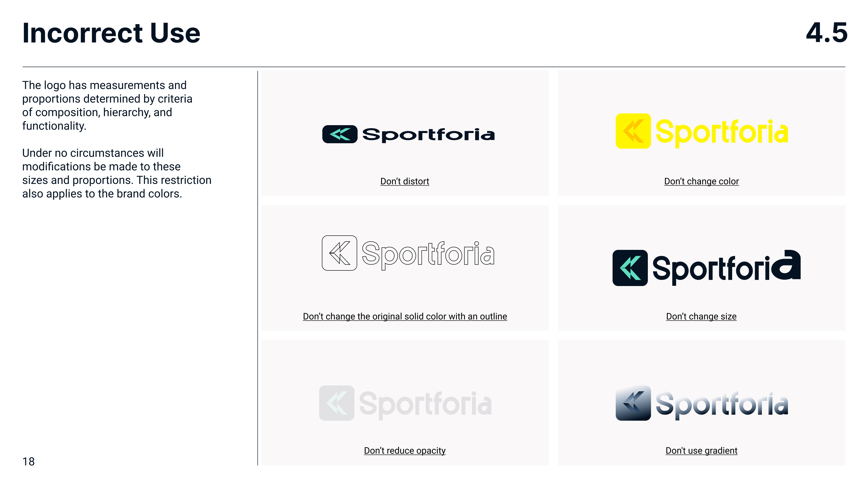Image resolution: width=868 pixels, height=488 pixels.
Task: Click the gradient-filled logo icon
Action: pyautogui.click(x=633, y=403)
